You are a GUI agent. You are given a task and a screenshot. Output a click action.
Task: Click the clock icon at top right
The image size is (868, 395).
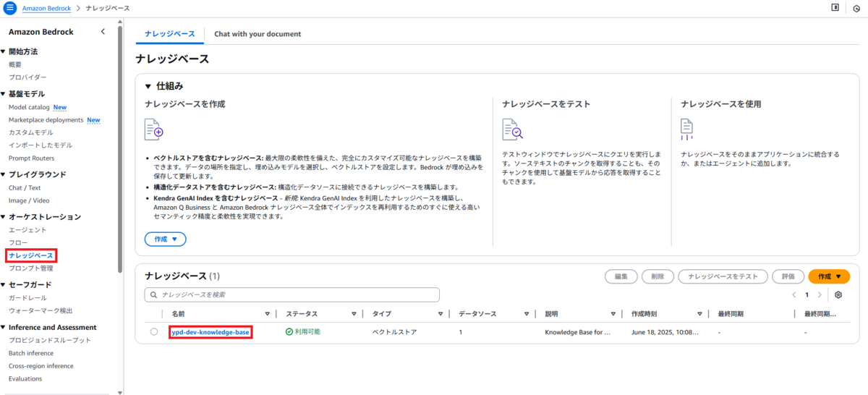[x=856, y=8]
